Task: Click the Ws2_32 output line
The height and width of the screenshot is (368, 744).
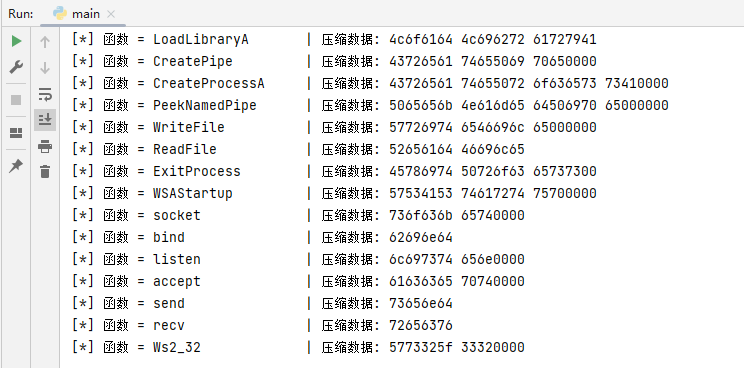Action: [298, 348]
